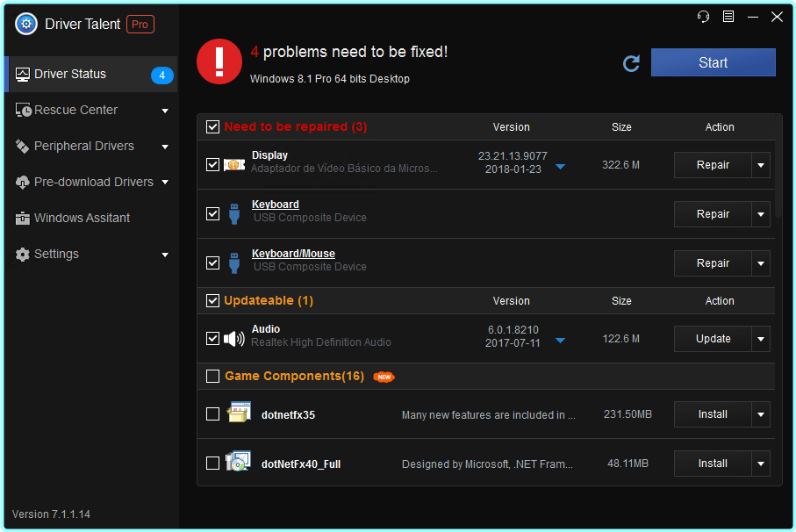The image size is (796, 532).
Task: Open the Display Repair options arrow
Action: click(760, 165)
